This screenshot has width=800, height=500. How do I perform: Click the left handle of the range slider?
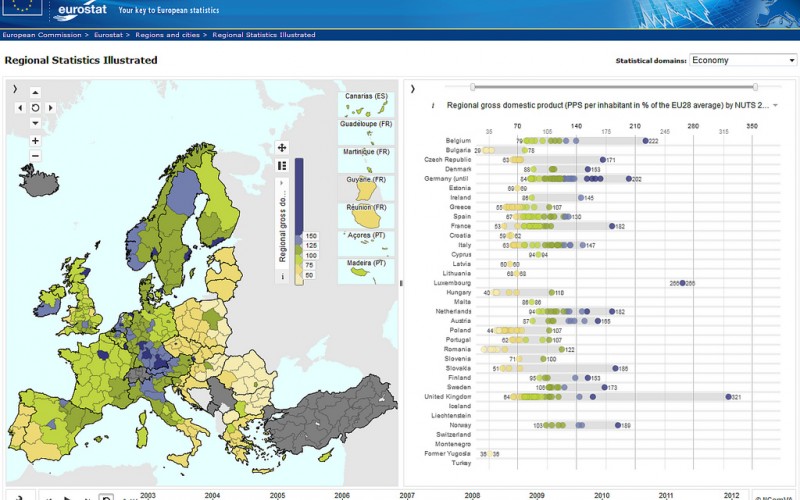[x=473, y=87]
